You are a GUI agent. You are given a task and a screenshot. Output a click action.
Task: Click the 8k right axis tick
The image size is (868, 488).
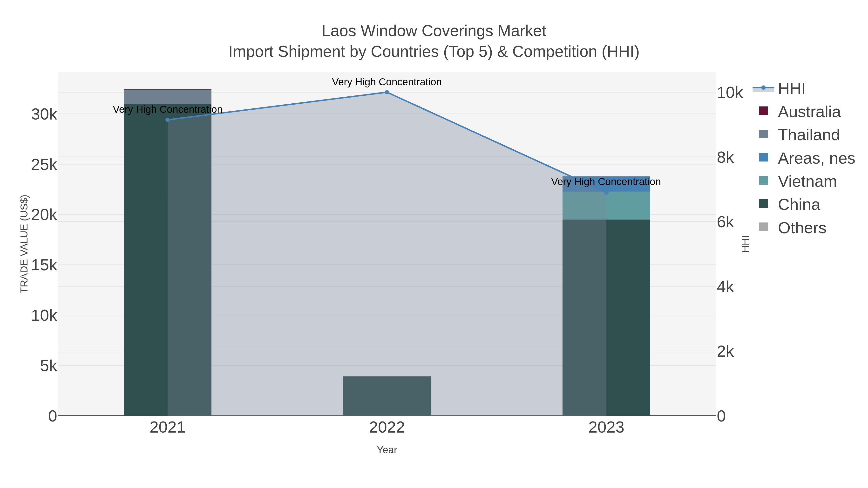725,158
